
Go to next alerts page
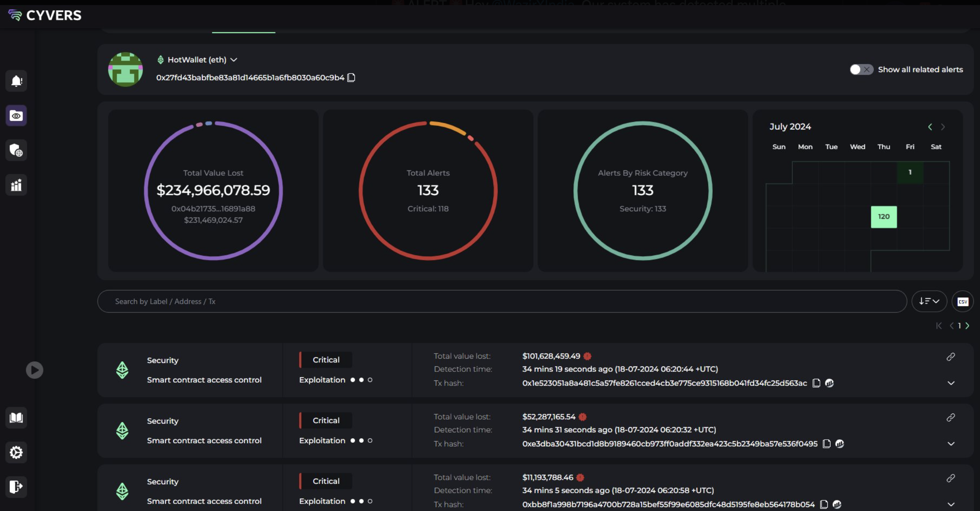pos(967,326)
